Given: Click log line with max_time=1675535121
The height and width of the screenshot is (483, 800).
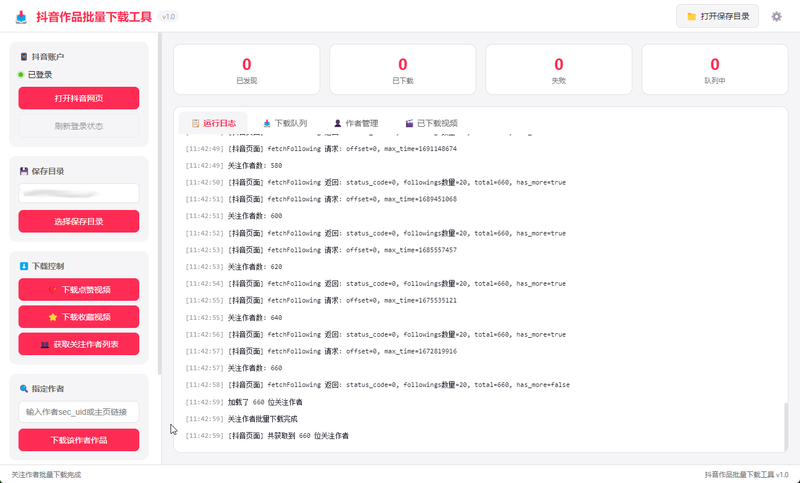Looking at the screenshot, I should pos(321,300).
